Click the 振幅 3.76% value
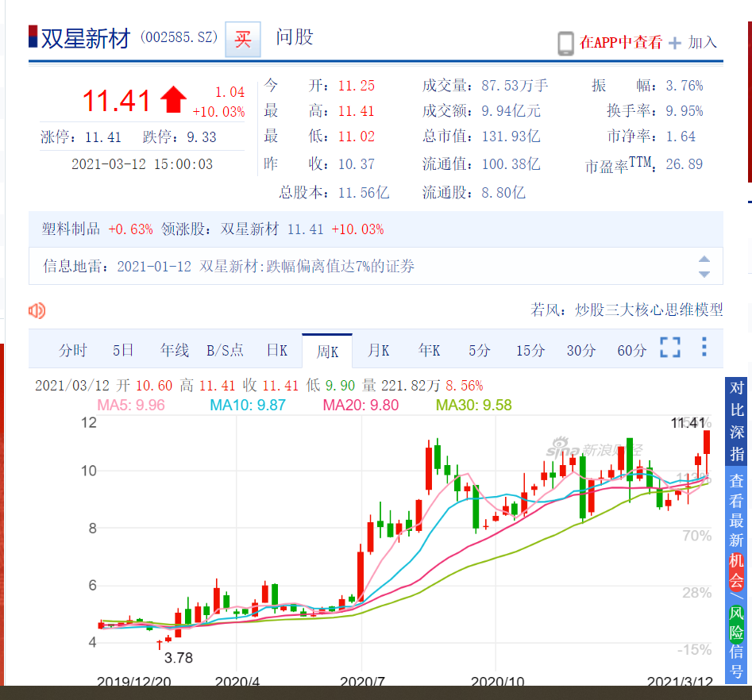Screen dimensions: 752x700 (x=685, y=86)
